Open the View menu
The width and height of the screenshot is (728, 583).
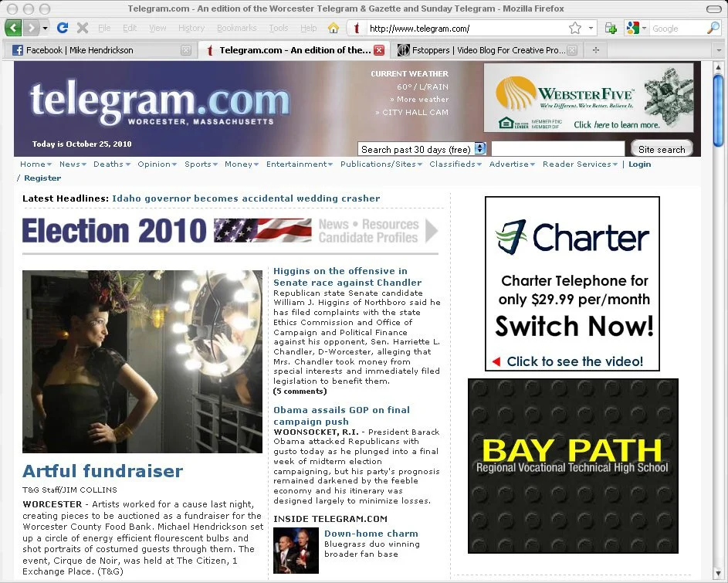[157, 28]
